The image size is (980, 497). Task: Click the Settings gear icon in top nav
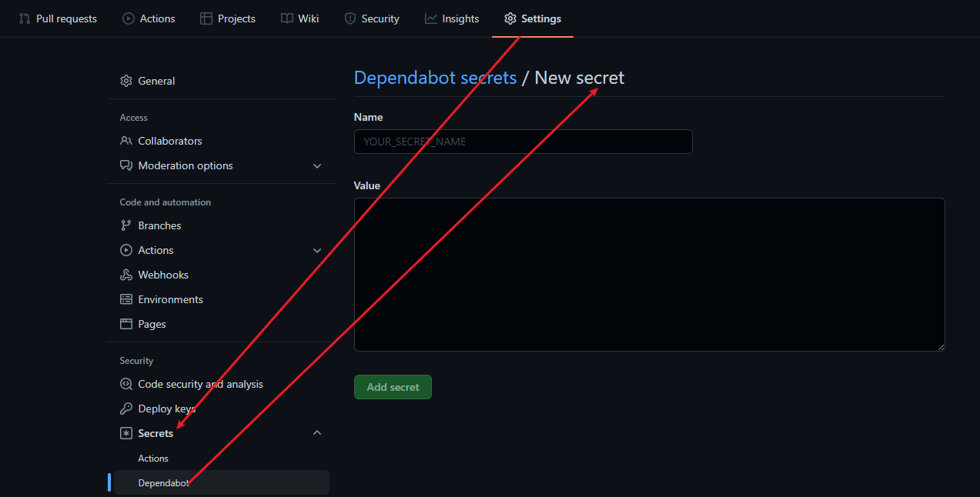[510, 18]
